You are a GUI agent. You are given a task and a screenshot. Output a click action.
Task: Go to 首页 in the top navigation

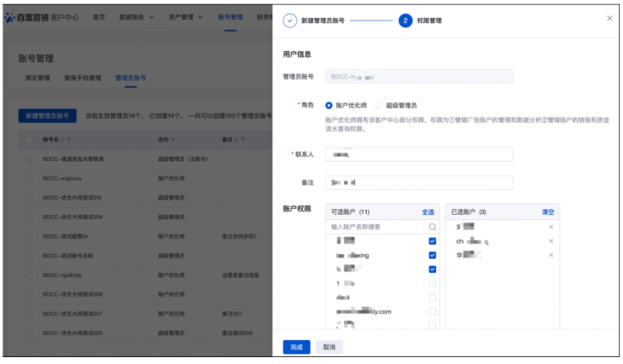[x=99, y=17]
